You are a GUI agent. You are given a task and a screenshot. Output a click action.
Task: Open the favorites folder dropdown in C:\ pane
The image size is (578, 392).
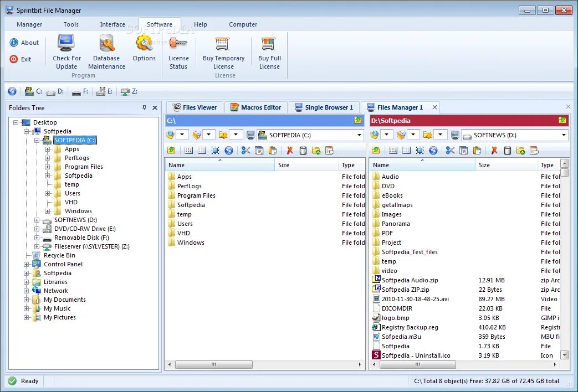tap(236, 135)
